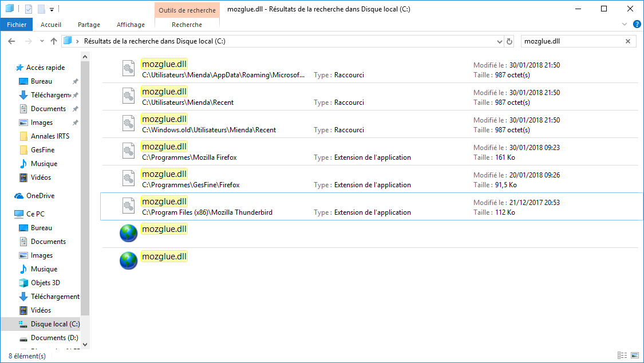Expand the ribbon with the chevron
This screenshot has height=363, width=644.
click(625, 25)
